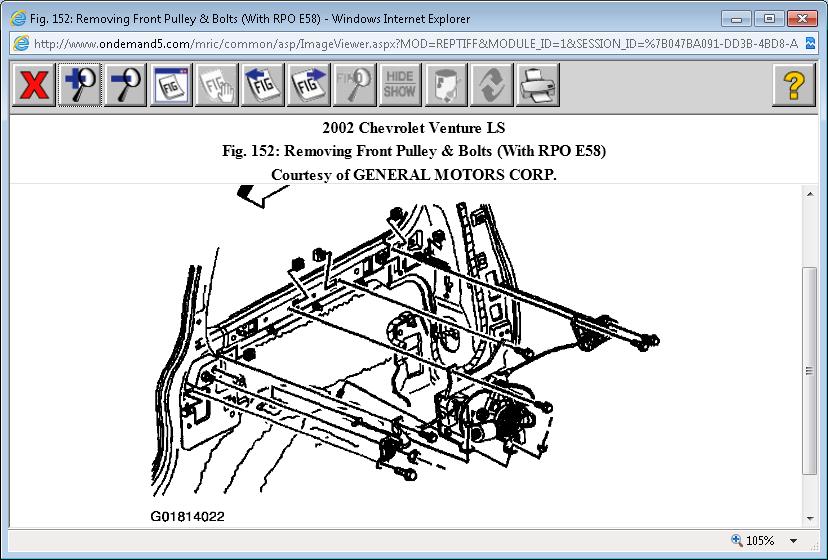Maximize the Internet Explorer window
Viewport: 828px width, 560px height.
(x=769, y=19)
